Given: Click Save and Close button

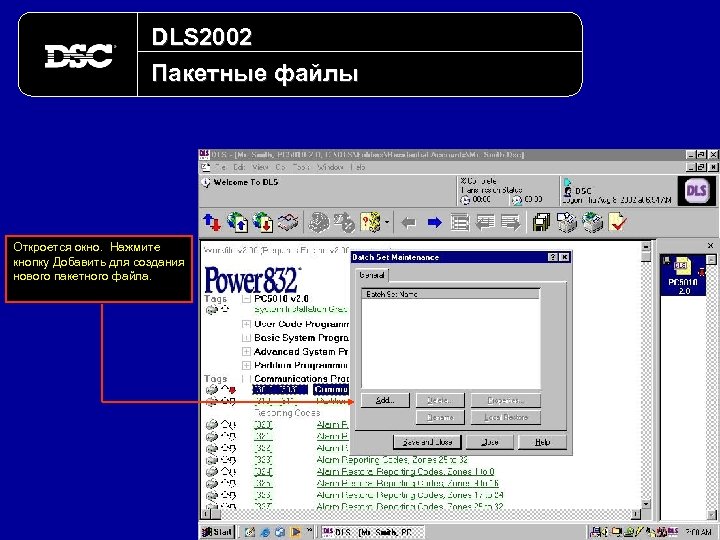Looking at the screenshot, I should (428, 442).
